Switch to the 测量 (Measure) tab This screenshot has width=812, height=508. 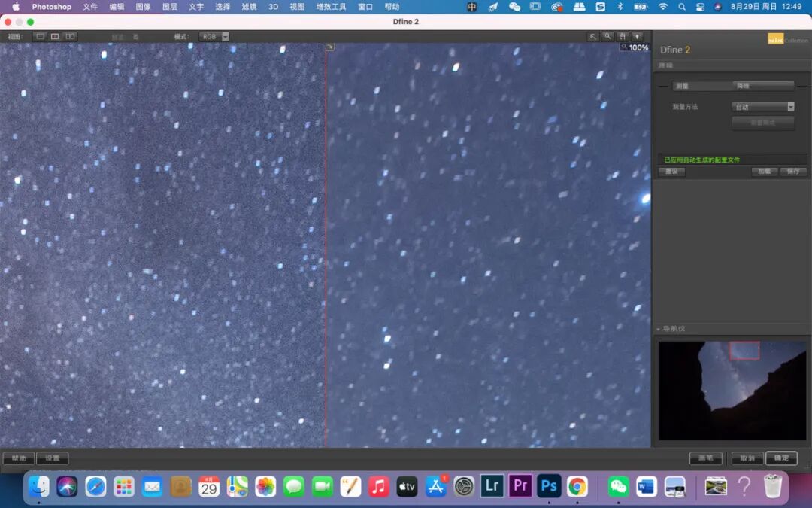(701, 86)
